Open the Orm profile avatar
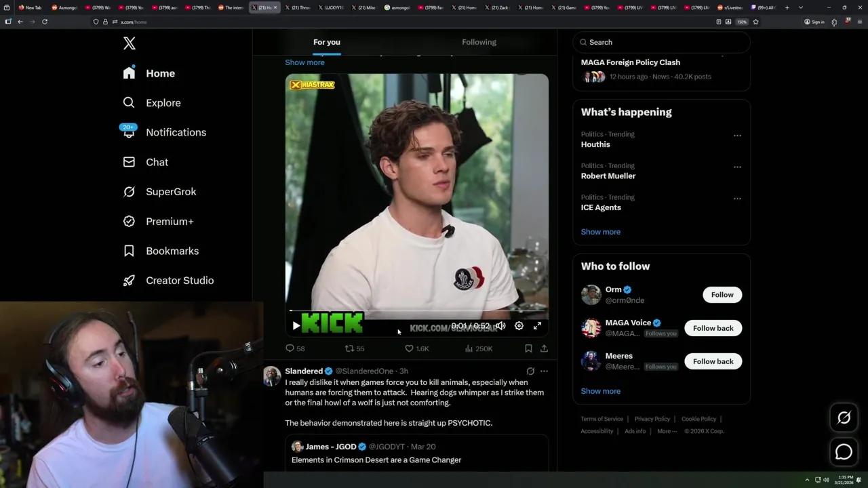Image resolution: width=868 pixels, height=488 pixels. 591,295
